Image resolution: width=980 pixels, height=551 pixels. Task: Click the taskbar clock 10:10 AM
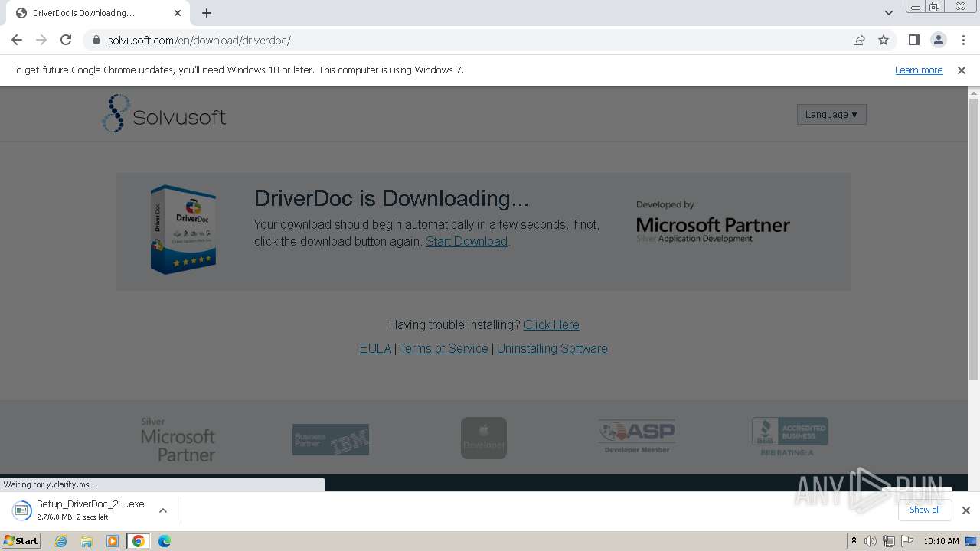[941, 541]
